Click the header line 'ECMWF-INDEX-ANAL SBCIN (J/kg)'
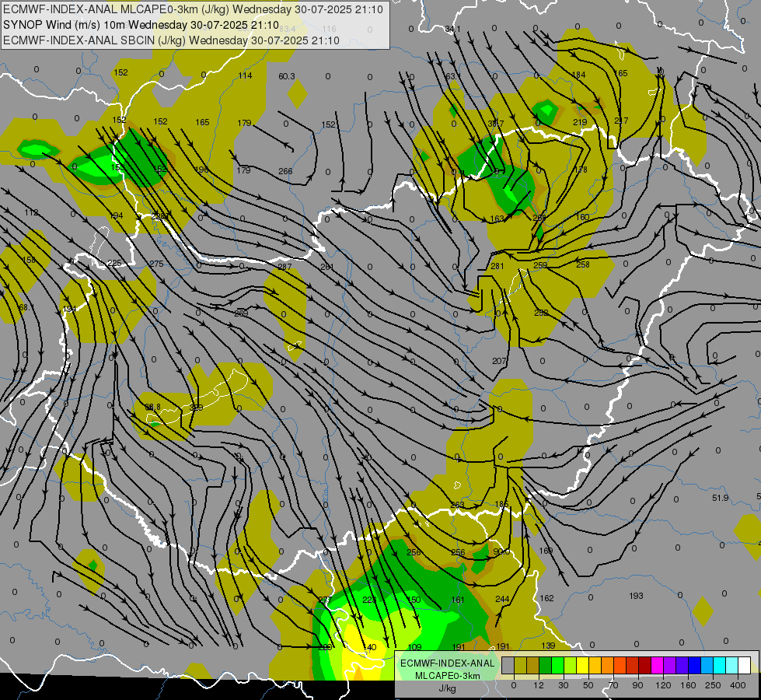761x700 pixels. [95, 40]
